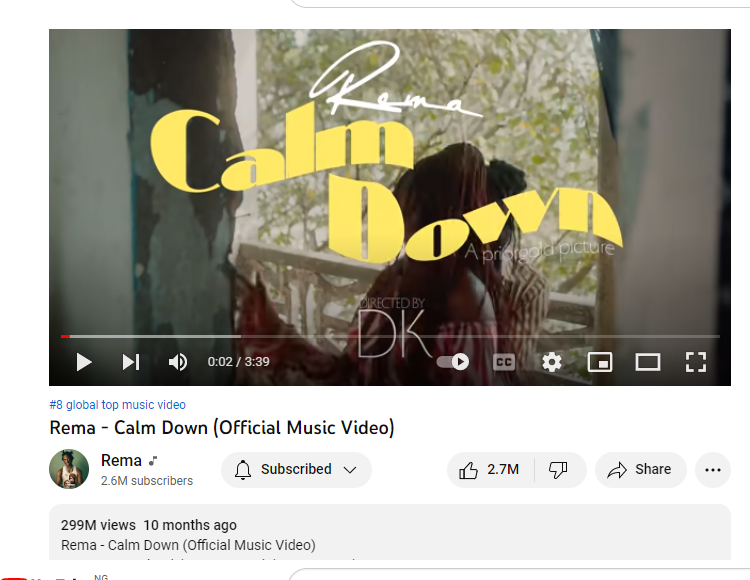Mute the video volume speaker icon
The height and width of the screenshot is (580, 750).
[x=177, y=362]
